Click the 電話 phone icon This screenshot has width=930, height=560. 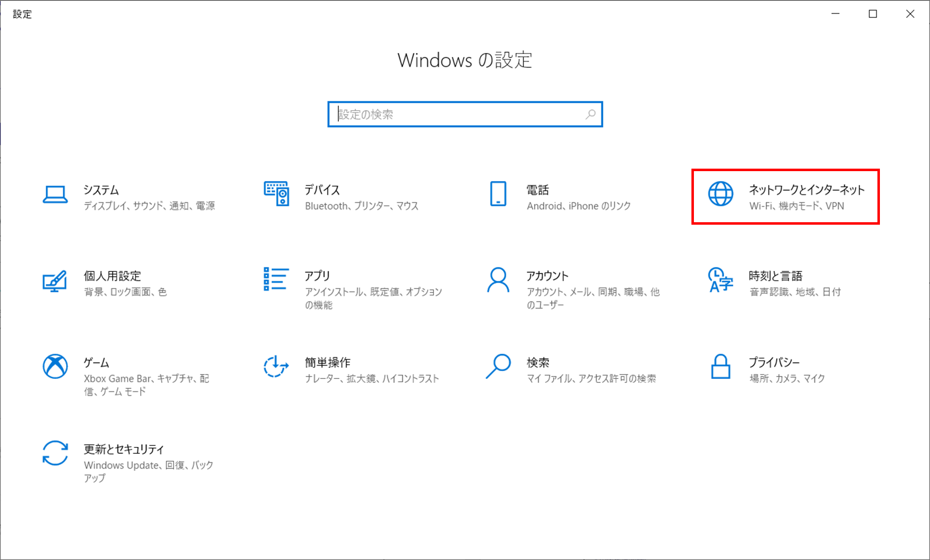pyautogui.click(x=498, y=194)
